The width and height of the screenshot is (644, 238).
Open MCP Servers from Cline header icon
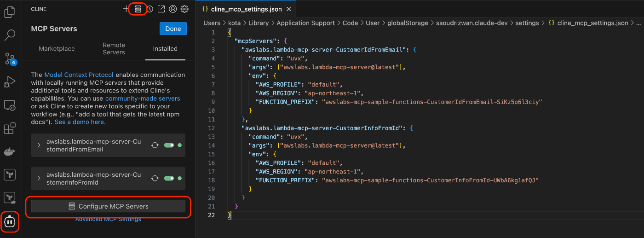[138, 9]
